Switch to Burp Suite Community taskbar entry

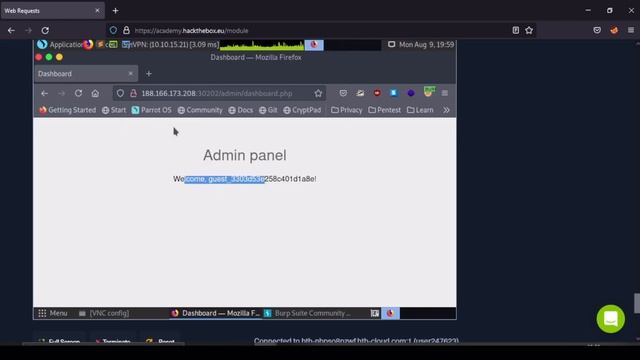click(308, 313)
